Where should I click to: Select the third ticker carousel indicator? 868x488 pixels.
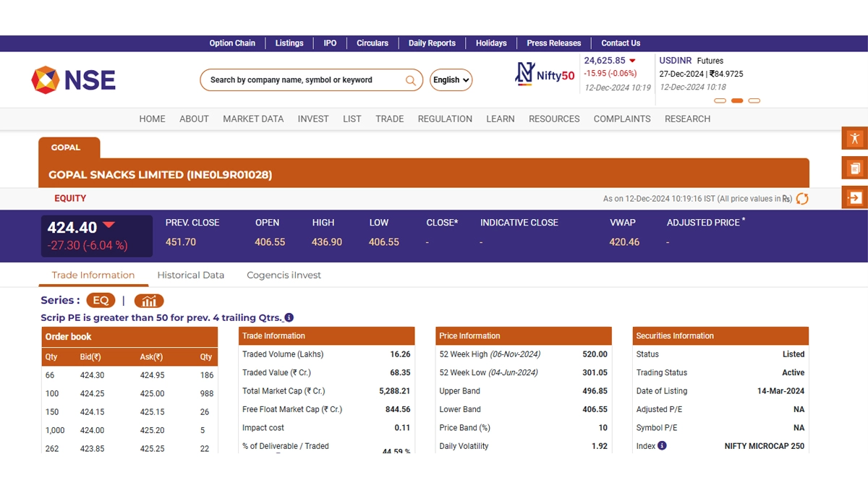[754, 101]
